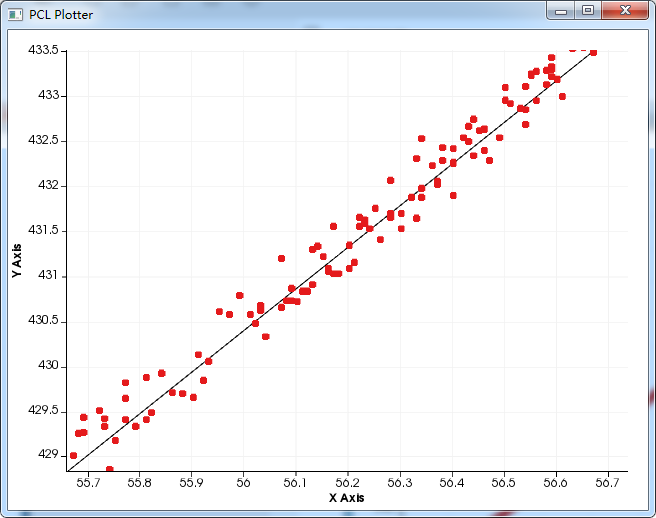Image resolution: width=656 pixels, height=518 pixels.
Task: Click the 432 y-axis tick label
Action: coord(49,185)
